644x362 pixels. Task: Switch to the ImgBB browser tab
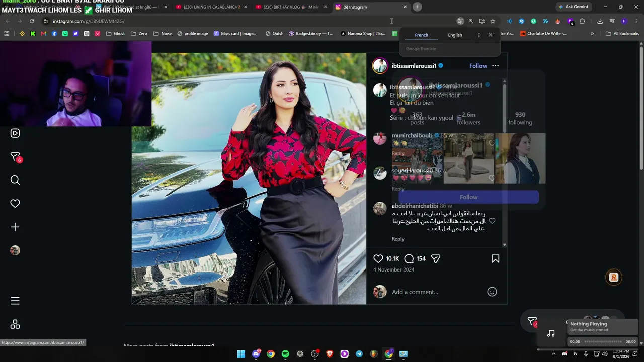tap(132, 7)
